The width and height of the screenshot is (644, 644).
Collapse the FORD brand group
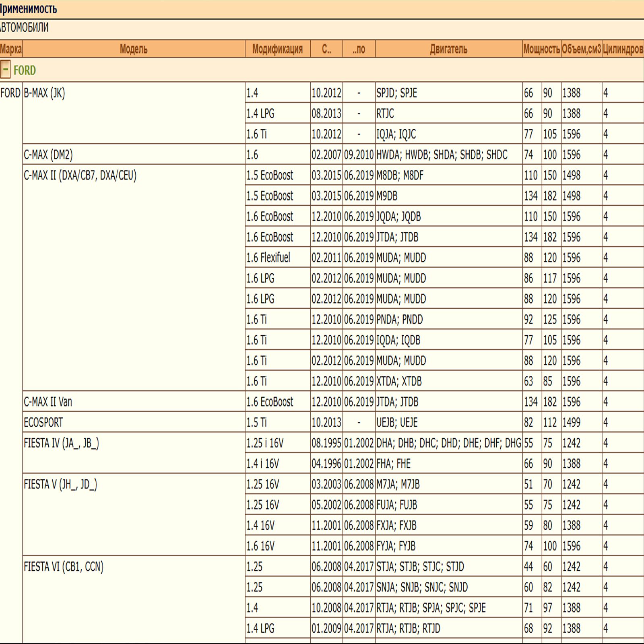pos(5,70)
